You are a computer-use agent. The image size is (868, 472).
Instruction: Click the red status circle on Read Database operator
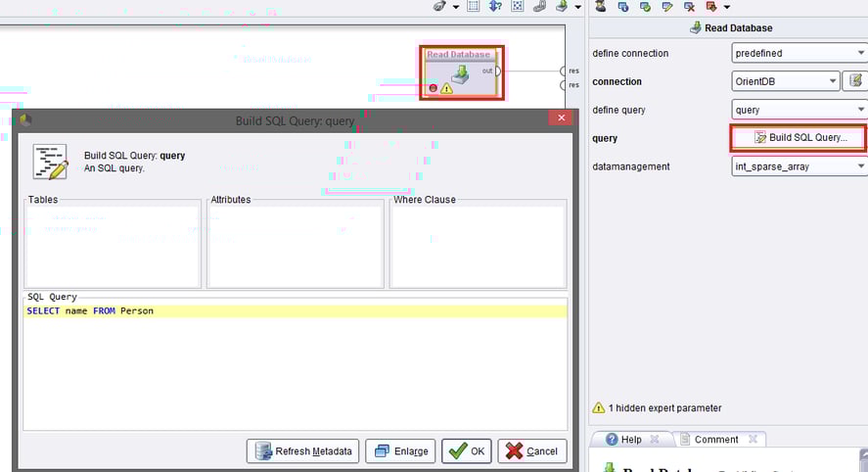[x=433, y=88]
